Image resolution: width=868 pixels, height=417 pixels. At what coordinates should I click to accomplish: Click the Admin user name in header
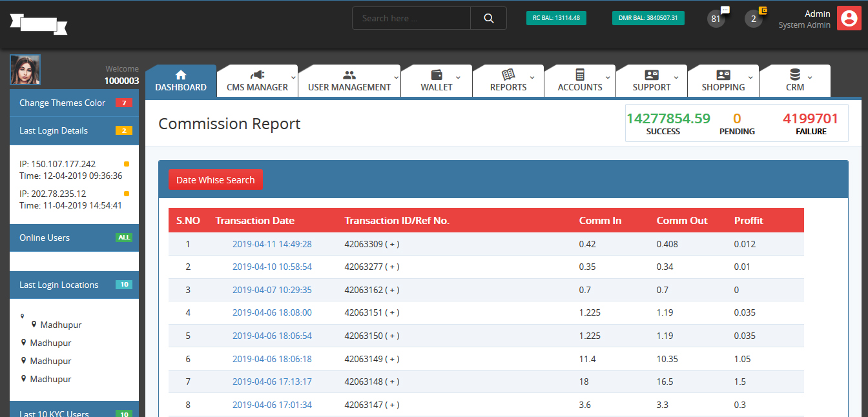(x=818, y=14)
